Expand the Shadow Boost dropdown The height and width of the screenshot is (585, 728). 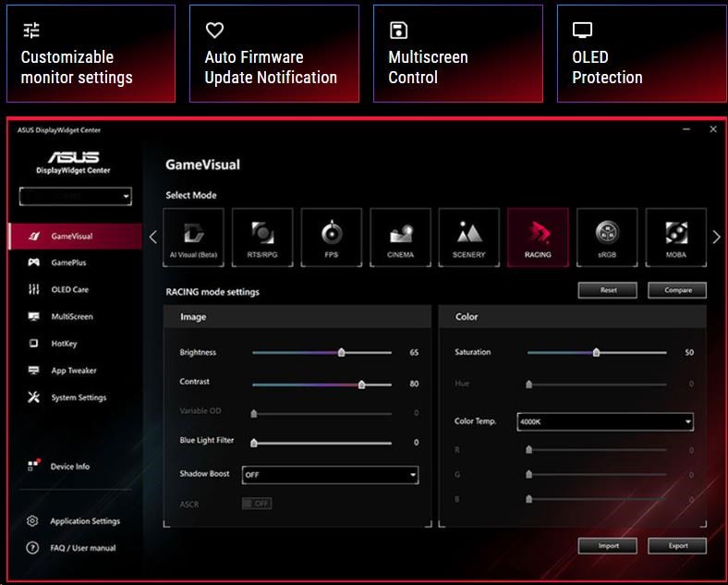click(x=330, y=475)
